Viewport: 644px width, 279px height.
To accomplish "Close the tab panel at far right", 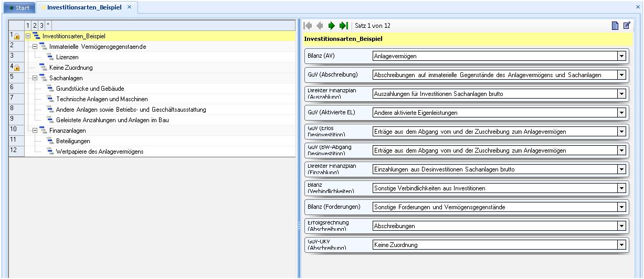I will pyautogui.click(x=638, y=7).
